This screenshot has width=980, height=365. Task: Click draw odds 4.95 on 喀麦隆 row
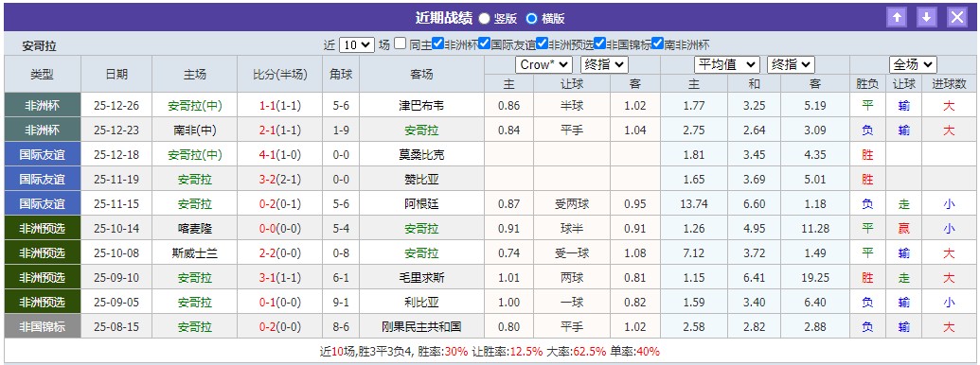click(755, 228)
